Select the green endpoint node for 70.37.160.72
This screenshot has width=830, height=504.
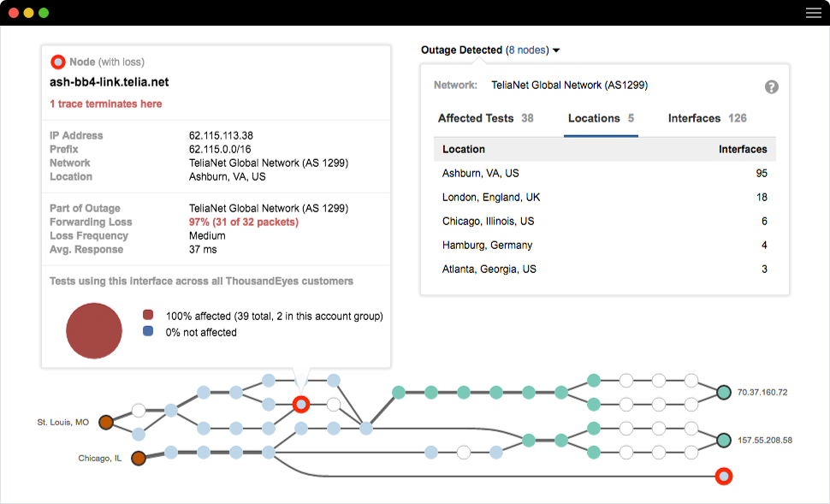[723, 391]
